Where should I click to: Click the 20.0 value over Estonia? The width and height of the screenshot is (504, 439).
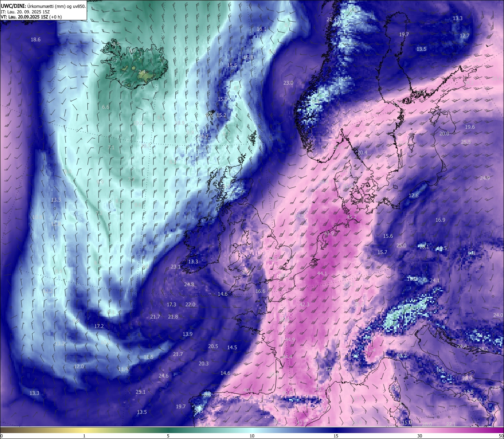(x=444, y=133)
